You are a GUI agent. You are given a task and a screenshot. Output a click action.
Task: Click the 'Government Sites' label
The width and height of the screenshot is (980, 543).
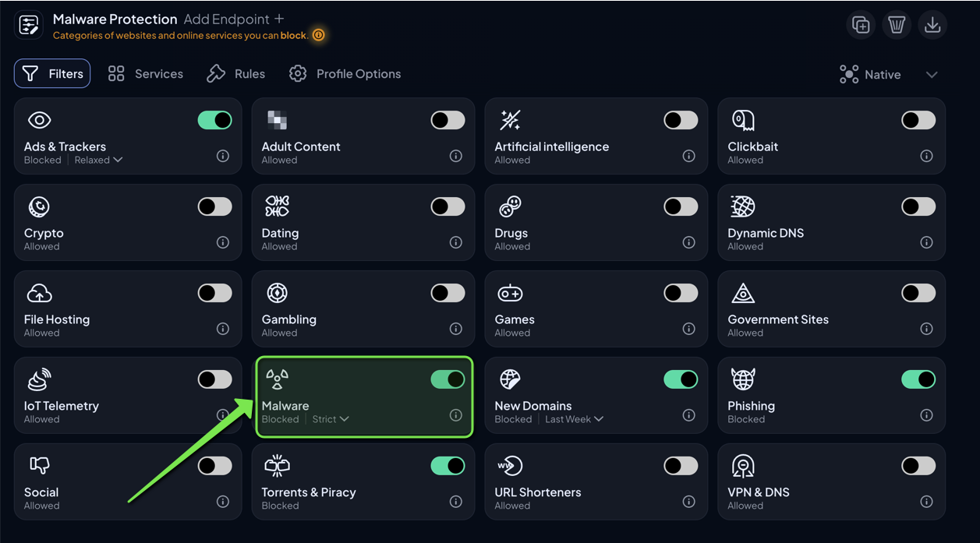tap(778, 319)
